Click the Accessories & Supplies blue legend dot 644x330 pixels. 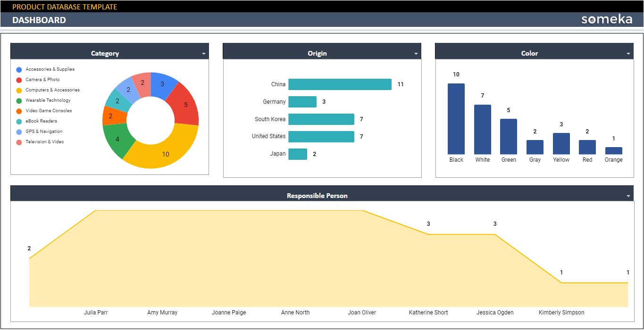19,69
